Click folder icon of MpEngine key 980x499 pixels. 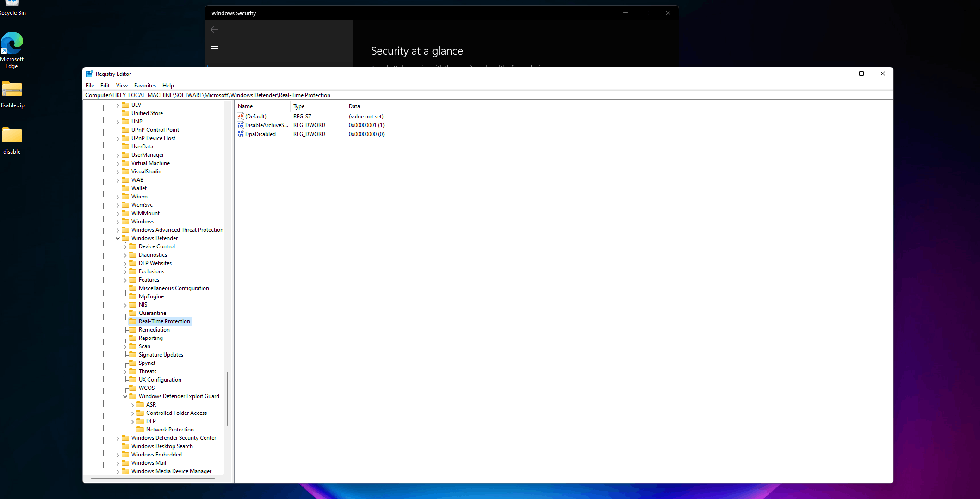click(133, 296)
